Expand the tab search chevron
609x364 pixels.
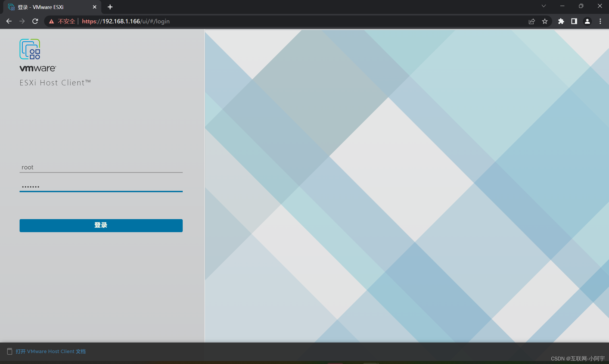click(543, 6)
